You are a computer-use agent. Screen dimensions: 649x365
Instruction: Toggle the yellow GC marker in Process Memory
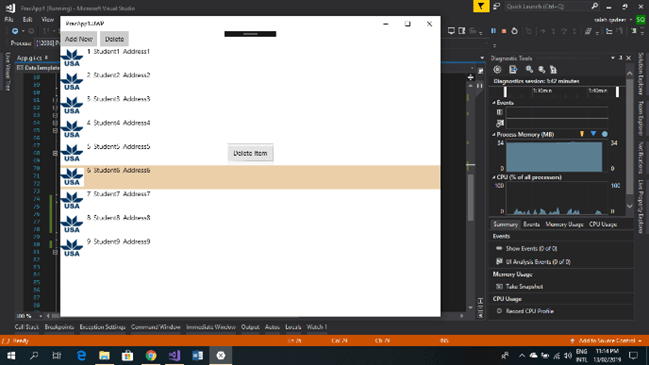582,134
